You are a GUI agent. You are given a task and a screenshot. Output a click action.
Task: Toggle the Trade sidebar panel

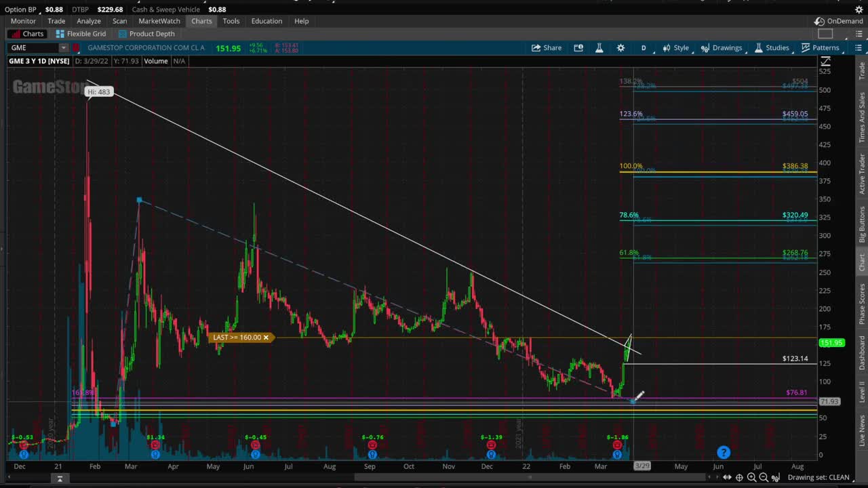point(862,70)
